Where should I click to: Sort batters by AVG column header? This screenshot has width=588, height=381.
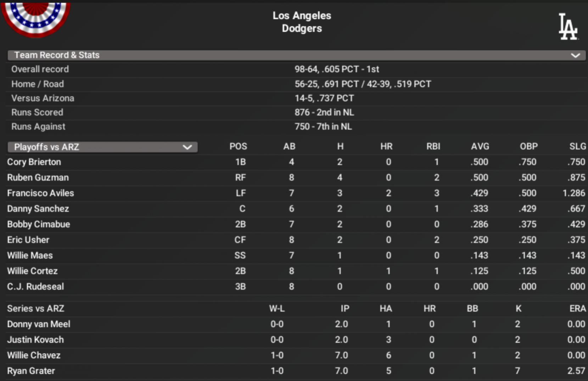click(480, 146)
